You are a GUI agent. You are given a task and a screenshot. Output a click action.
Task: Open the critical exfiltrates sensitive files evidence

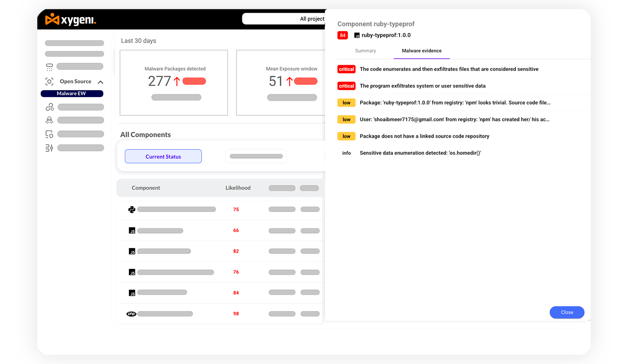(449, 69)
